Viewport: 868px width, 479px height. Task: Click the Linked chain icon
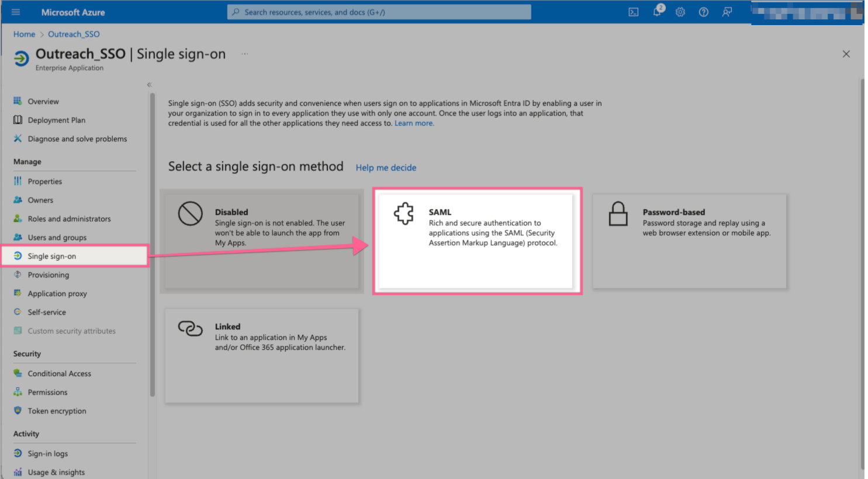(x=190, y=328)
